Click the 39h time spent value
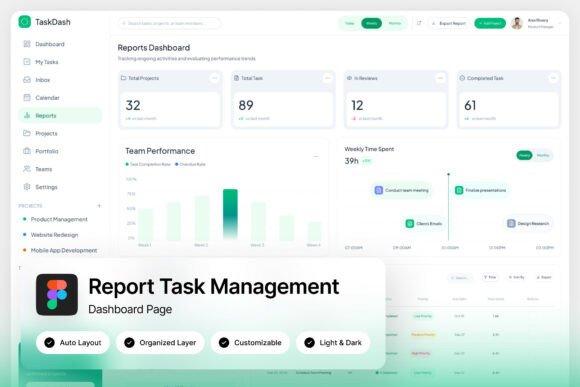The width and height of the screenshot is (580, 387). pyautogui.click(x=351, y=161)
